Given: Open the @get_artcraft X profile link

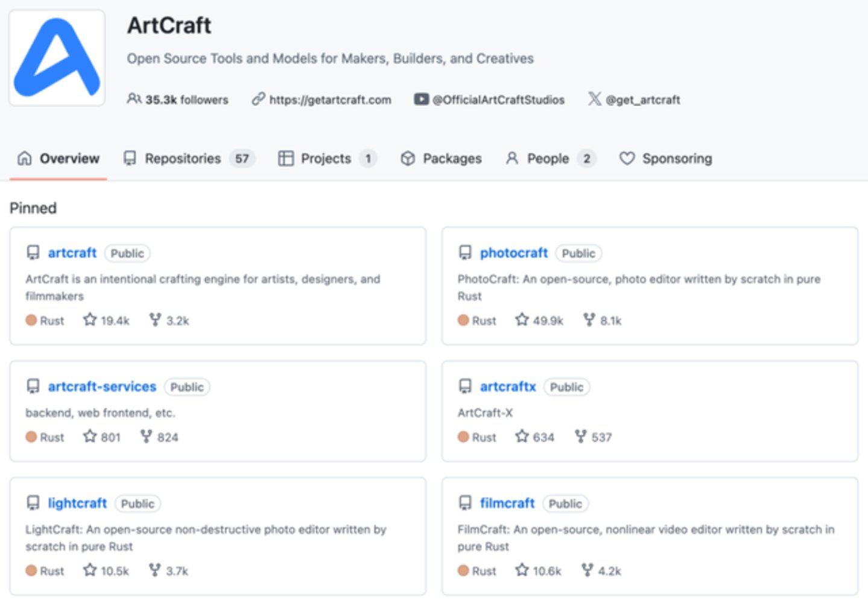Looking at the screenshot, I should click(643, 99).
